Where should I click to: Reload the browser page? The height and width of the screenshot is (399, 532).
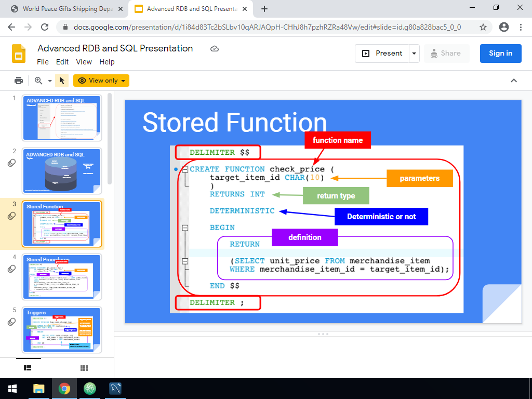[45, 27]
